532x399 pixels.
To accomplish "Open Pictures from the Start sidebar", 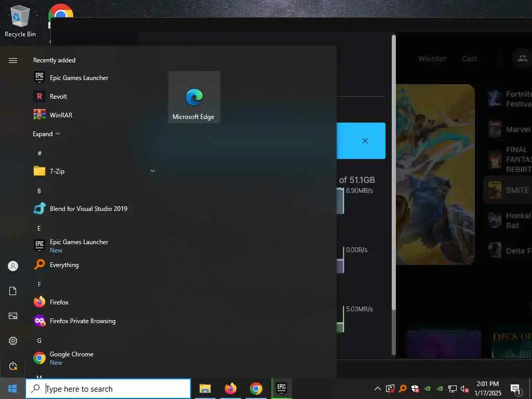I will point(13,316).
